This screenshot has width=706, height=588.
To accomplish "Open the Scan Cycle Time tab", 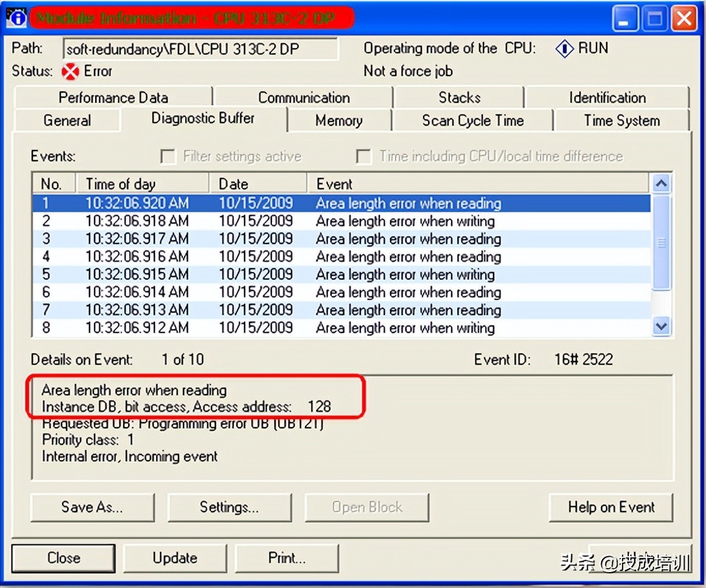I will [x=472, y=121].
